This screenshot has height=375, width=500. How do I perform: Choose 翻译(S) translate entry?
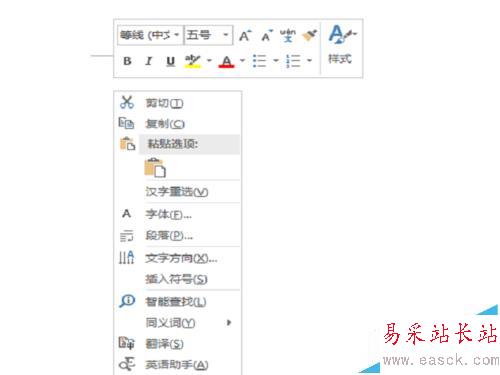177,344
